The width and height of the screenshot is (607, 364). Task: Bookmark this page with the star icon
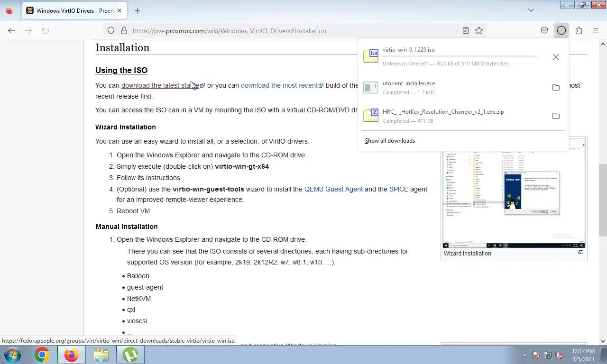(479, 31)
